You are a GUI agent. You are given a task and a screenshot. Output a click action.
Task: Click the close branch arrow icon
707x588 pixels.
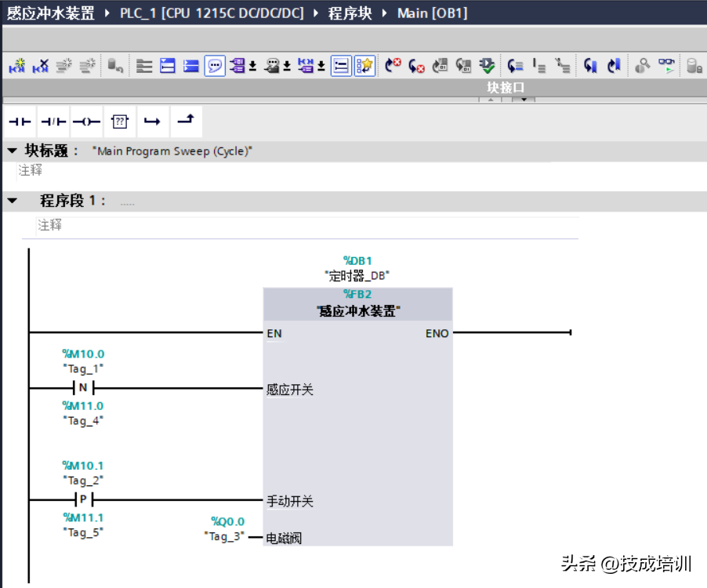pyautogui.click(x=186, y=122)
